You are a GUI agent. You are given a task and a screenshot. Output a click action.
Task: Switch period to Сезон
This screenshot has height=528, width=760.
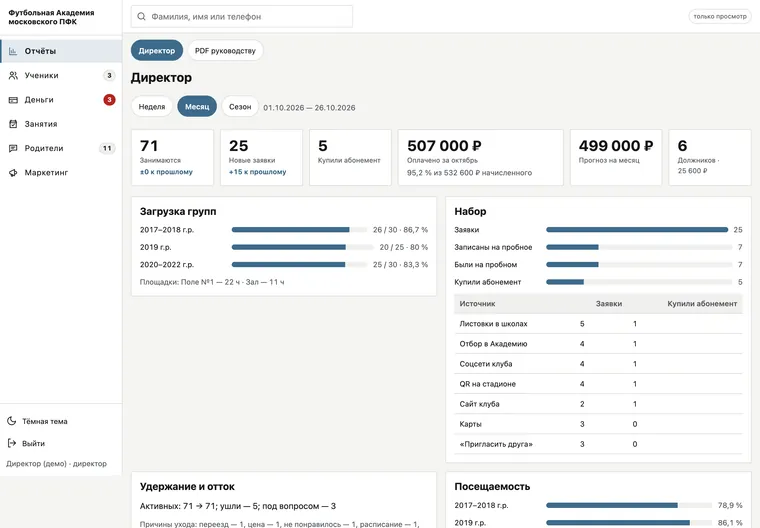tap(240, 107)
